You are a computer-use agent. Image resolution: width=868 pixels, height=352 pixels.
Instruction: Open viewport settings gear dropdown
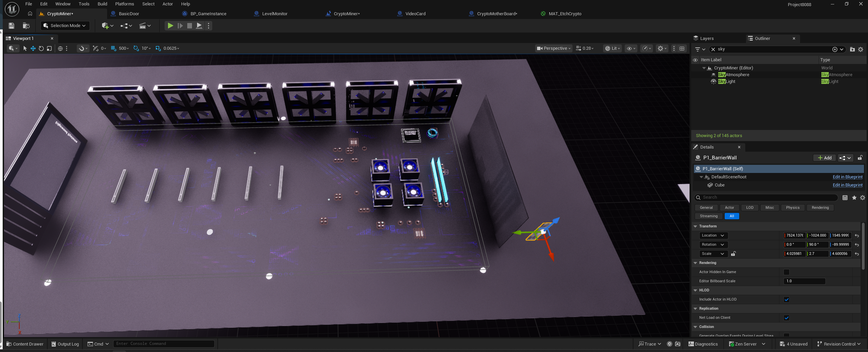point(662,48)
